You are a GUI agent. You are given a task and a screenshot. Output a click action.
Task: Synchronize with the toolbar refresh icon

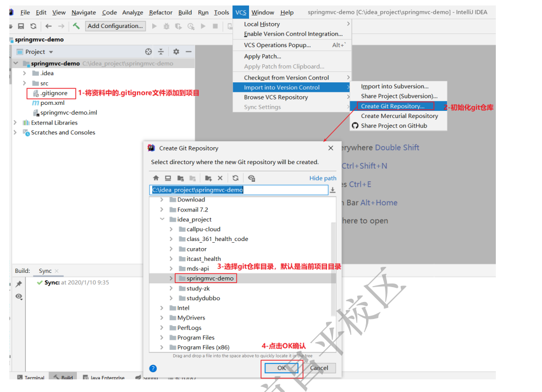click(x=33, y=26)
